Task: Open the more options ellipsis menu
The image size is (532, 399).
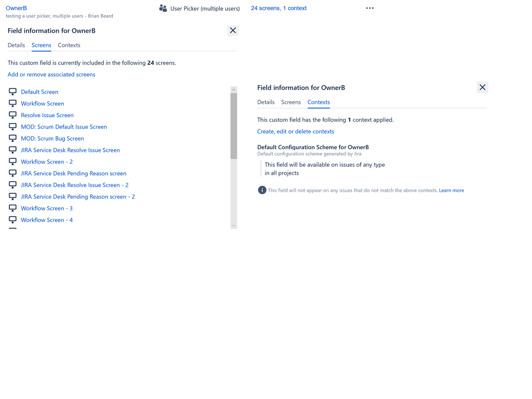Action: pyautogui.click(x=370, y=8)
